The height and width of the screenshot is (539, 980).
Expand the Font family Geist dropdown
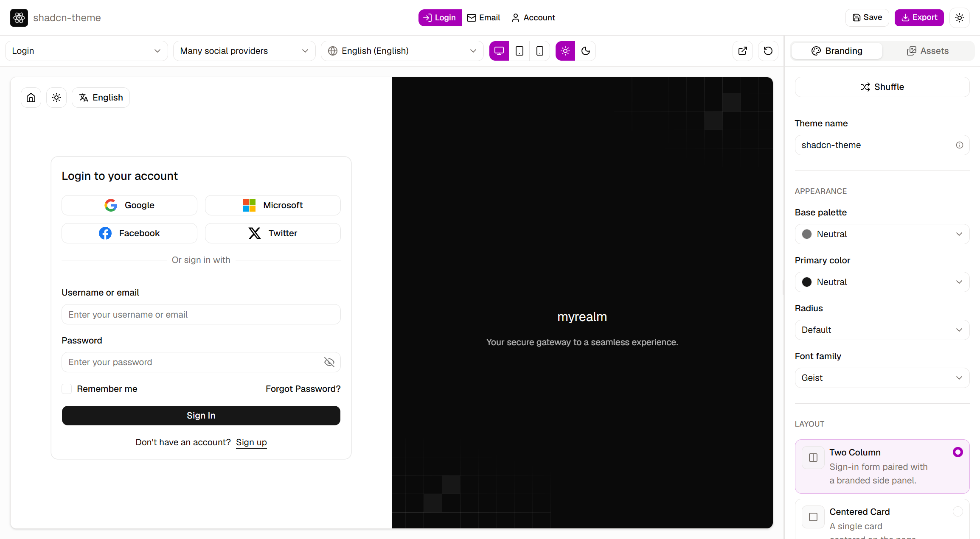(x=882, y=378)
